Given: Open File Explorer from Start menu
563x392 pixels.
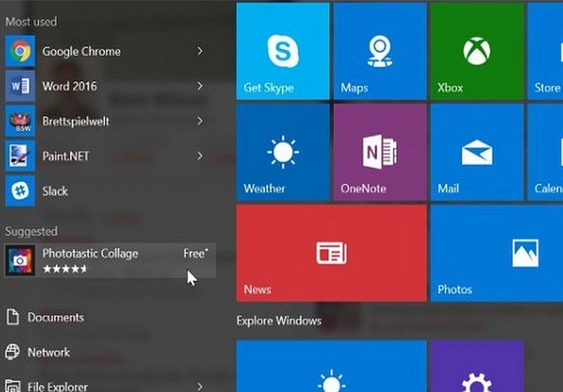Looking at the screenshot, I should [x=57, y=386].
